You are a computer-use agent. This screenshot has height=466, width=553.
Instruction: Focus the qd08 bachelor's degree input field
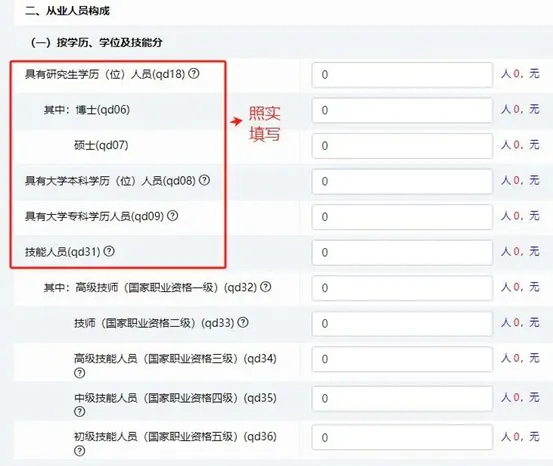point(402,181)
